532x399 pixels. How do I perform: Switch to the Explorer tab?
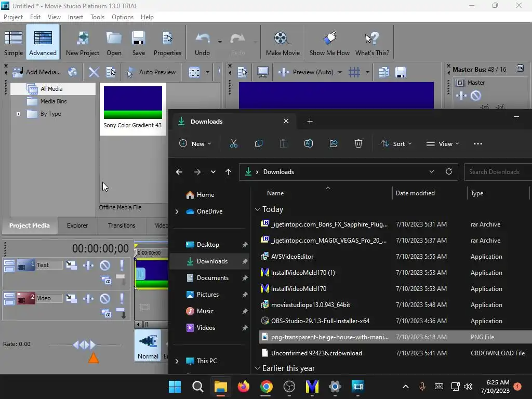tap(77, 225)
